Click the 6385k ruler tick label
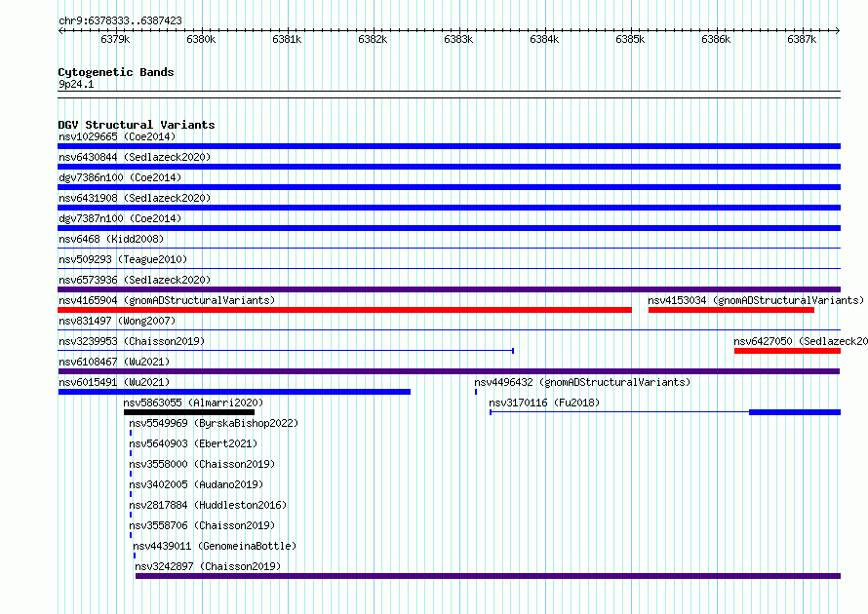This screenshot has height=614, width=868. pos(630,39)
